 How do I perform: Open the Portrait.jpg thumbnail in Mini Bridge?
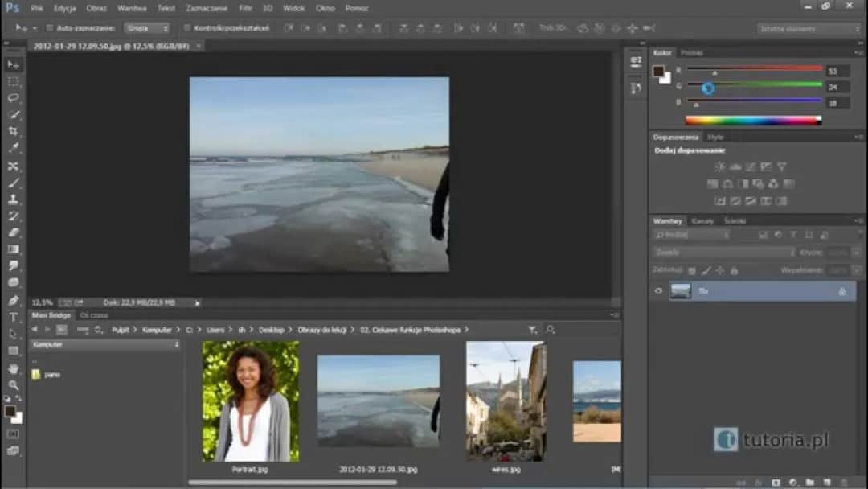click(250, 401)
